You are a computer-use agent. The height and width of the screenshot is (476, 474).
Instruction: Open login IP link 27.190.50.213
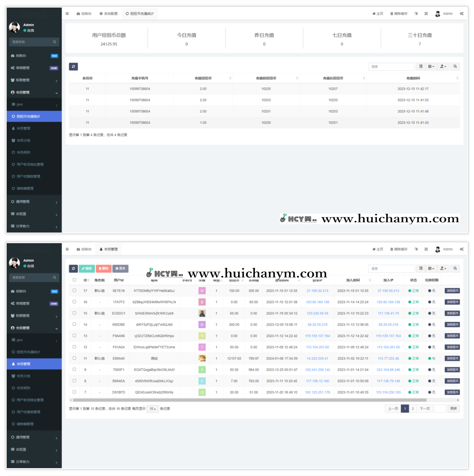(317, 291)
